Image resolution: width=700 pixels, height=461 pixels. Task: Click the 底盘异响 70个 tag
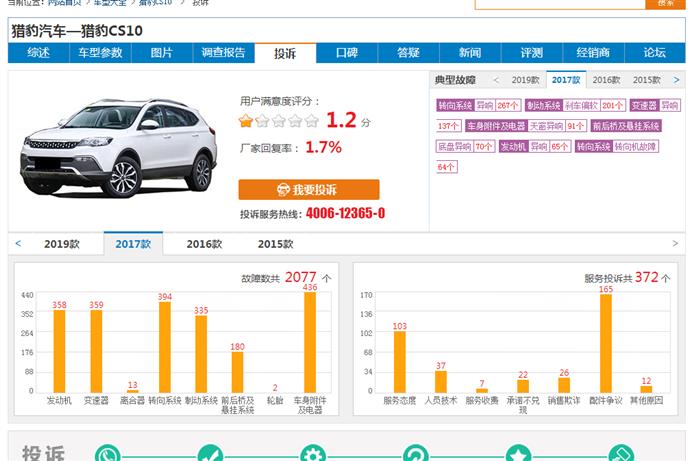click(465, 146)
